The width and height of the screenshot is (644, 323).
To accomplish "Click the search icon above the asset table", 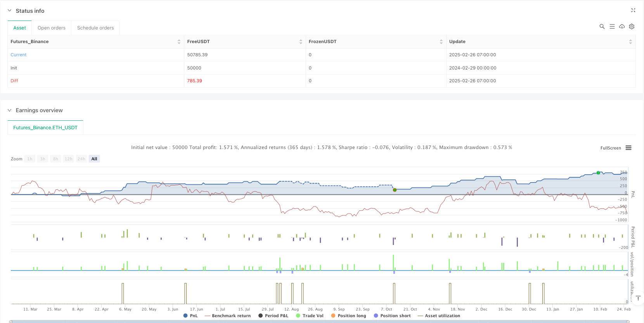I will coord(602,26).
